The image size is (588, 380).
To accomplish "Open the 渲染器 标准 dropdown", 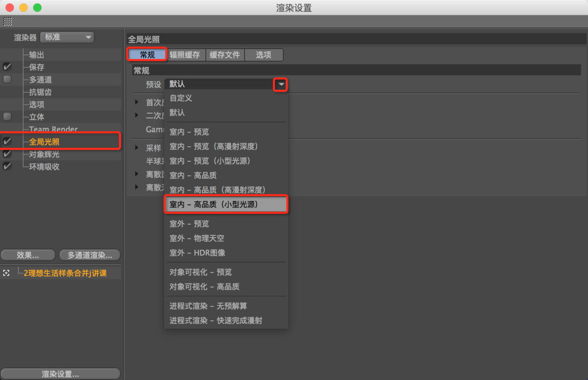I will 67,37.
